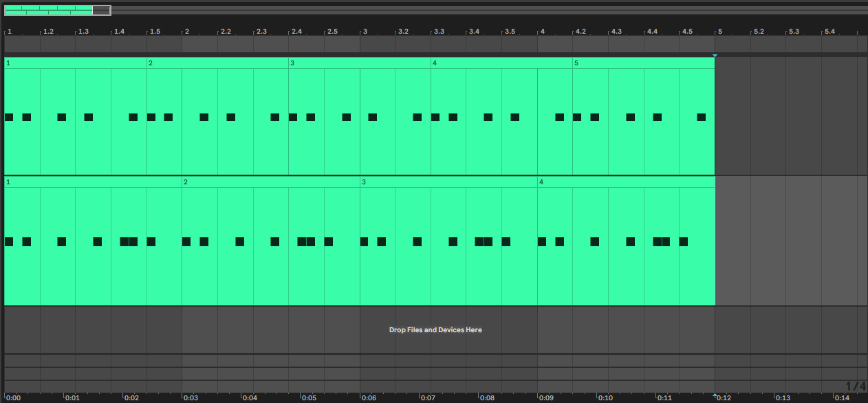The image size is (868, 403).
Task: Click bar 5 in the beat ruler
Action: point(720,32)
